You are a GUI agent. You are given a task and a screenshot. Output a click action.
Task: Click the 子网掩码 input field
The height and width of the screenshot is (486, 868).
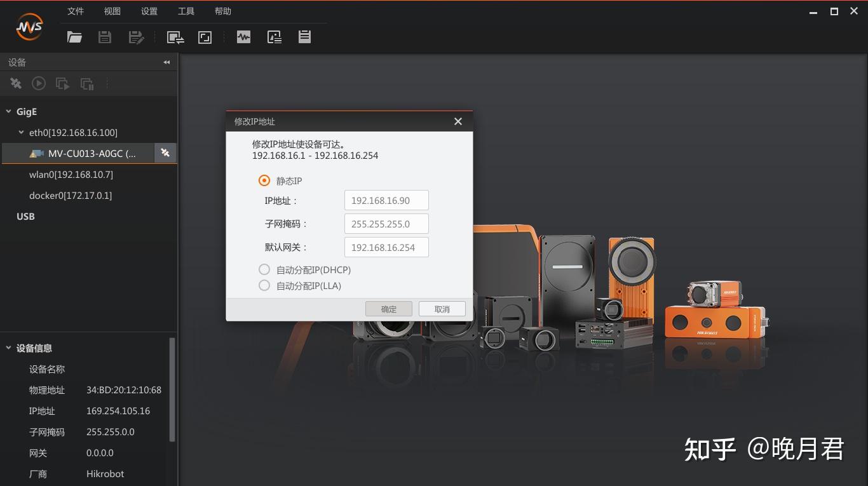click(x=386, y=224)
